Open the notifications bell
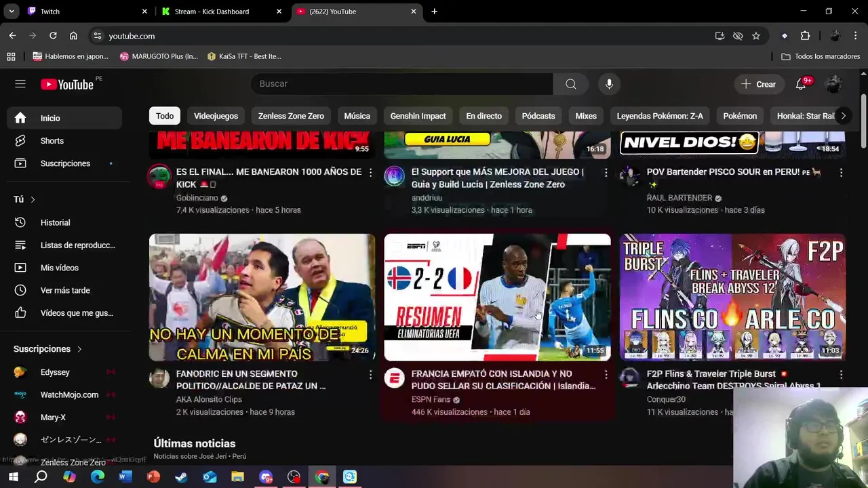 801,84
